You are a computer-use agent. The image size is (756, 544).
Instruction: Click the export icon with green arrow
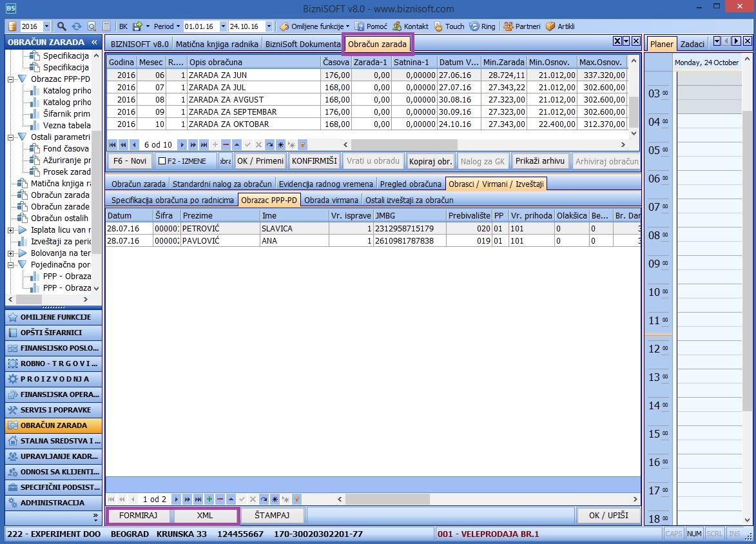point(137,26)
